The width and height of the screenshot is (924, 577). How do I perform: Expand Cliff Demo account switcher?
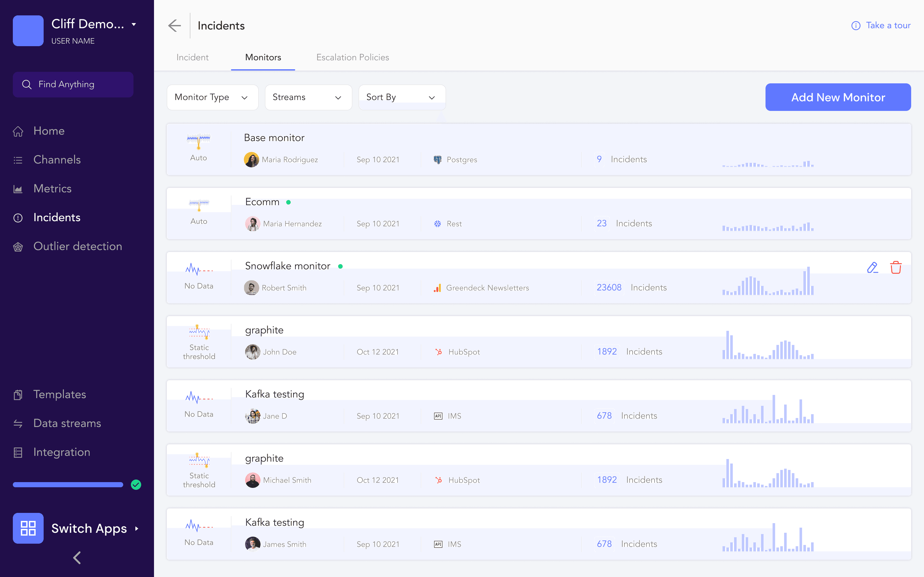pos(134,24)
